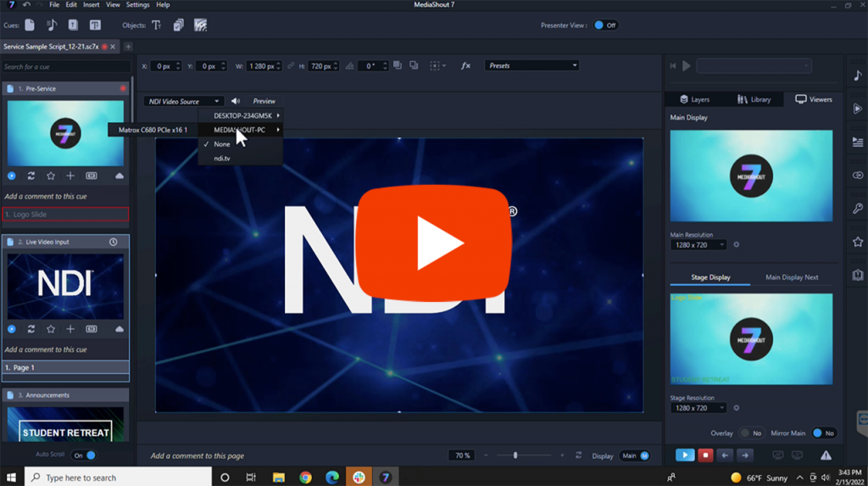Open the Main Resolution 1280 x 720 dropdown
868x486 pixels.
698,244
